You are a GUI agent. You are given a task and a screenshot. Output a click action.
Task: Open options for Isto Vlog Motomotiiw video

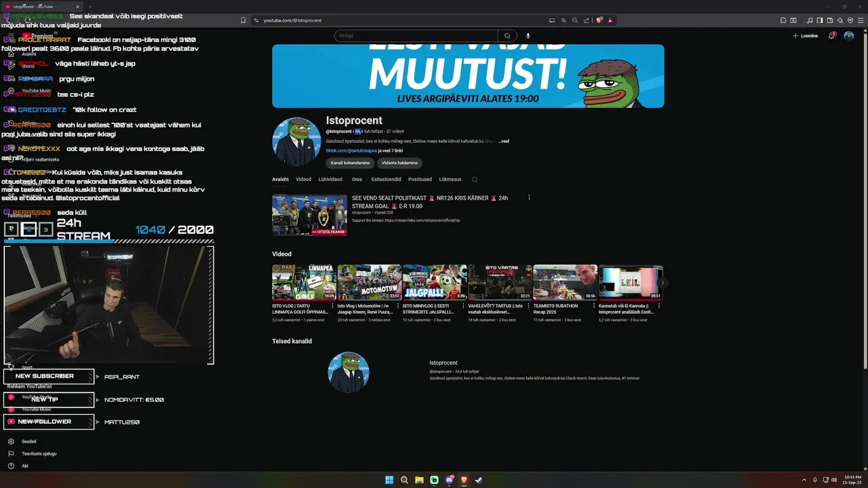[397, 306]
